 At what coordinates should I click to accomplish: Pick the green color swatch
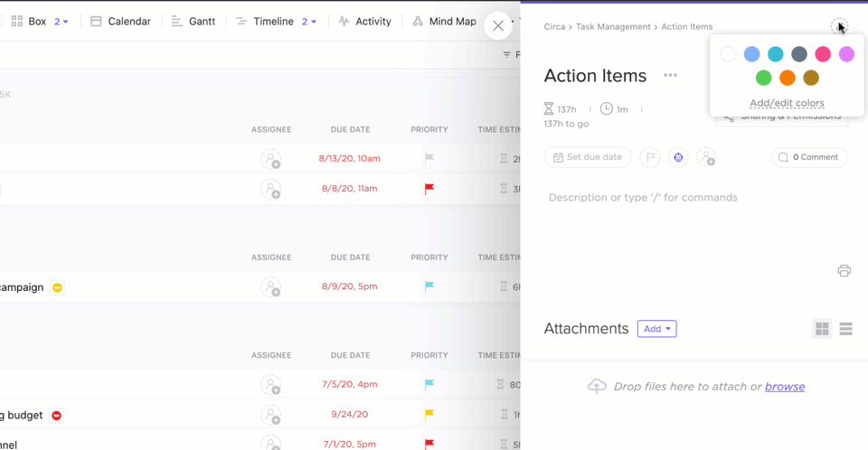click(764, 79)
